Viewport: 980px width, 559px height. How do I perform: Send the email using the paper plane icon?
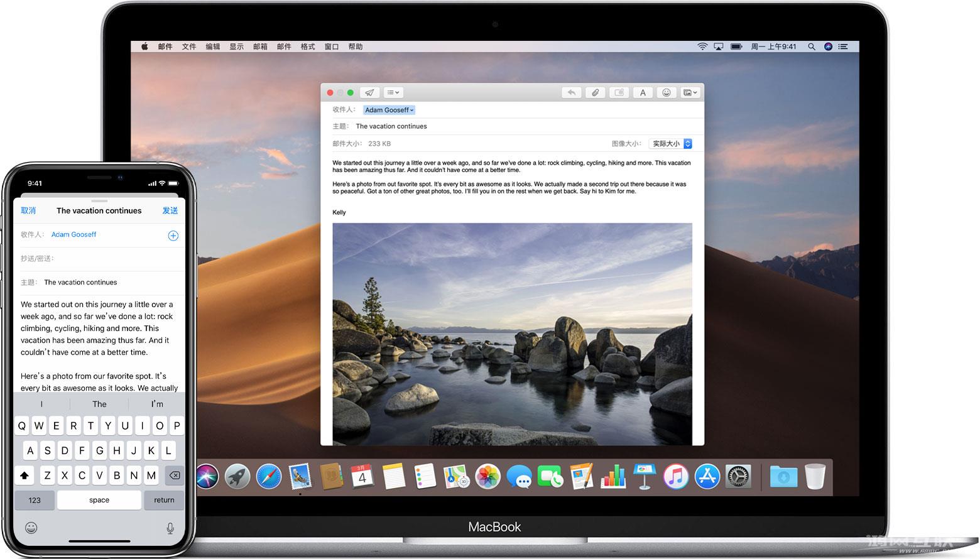point(369,92)
